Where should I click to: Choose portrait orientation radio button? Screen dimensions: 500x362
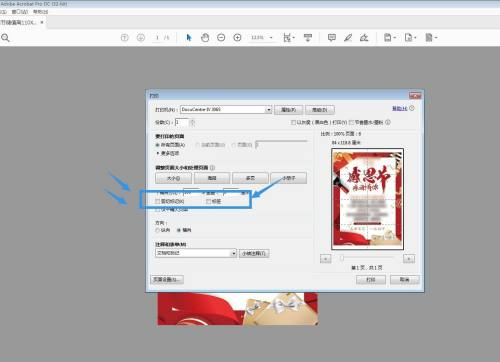tap(157, 230)
